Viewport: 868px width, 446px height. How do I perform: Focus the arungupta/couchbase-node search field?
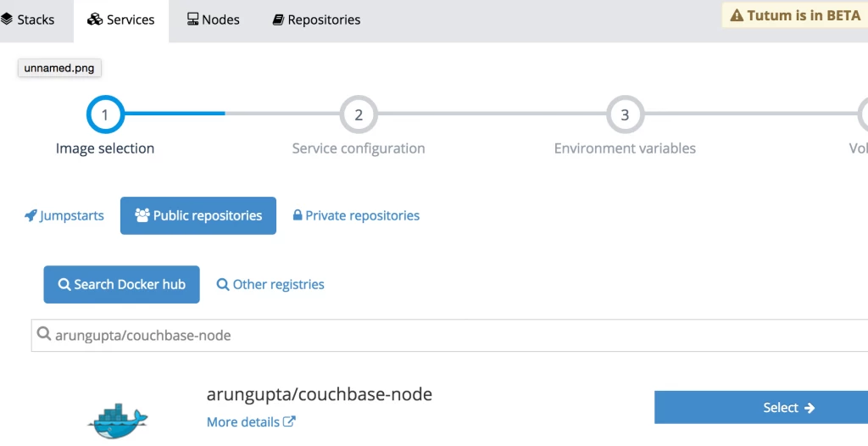point(449,335)
